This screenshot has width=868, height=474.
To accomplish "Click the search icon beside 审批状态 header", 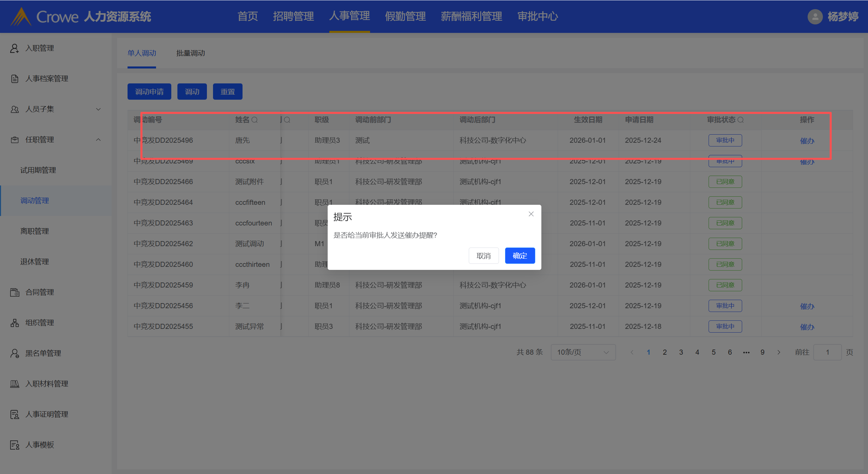I will click(x=741, y=120).
